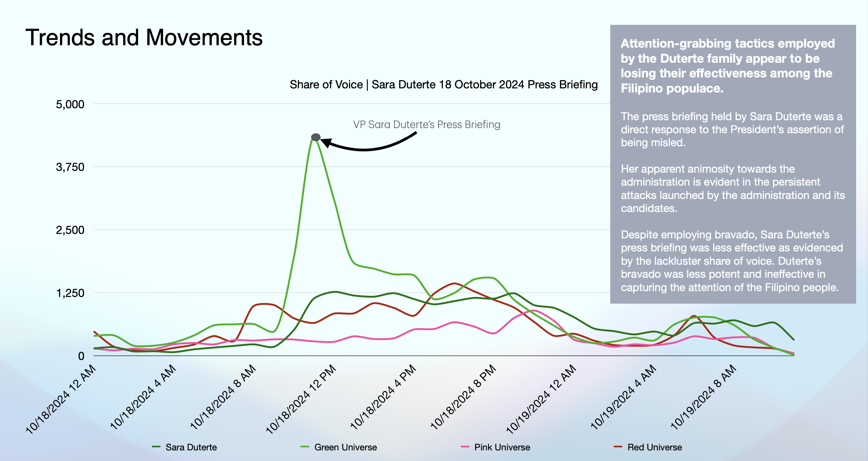Click the Green Universe legend entry
This screenshot has width=868, height=461.
(339, 447)
